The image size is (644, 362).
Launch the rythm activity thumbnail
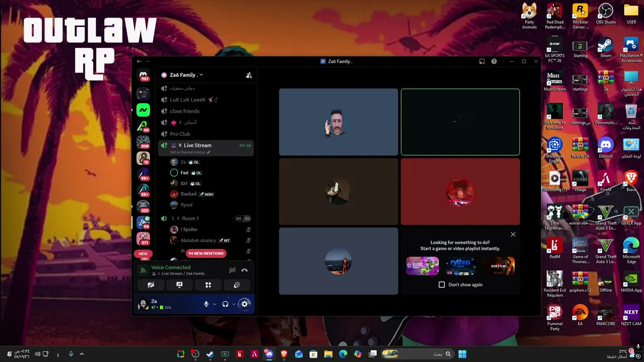coord(460,266)
